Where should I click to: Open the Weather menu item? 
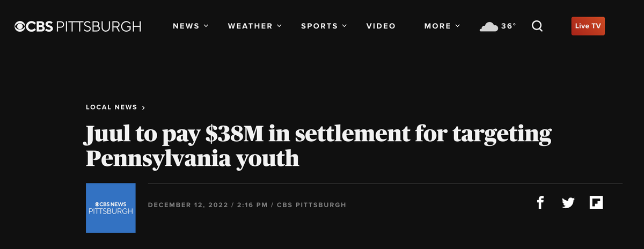(250, 26)
